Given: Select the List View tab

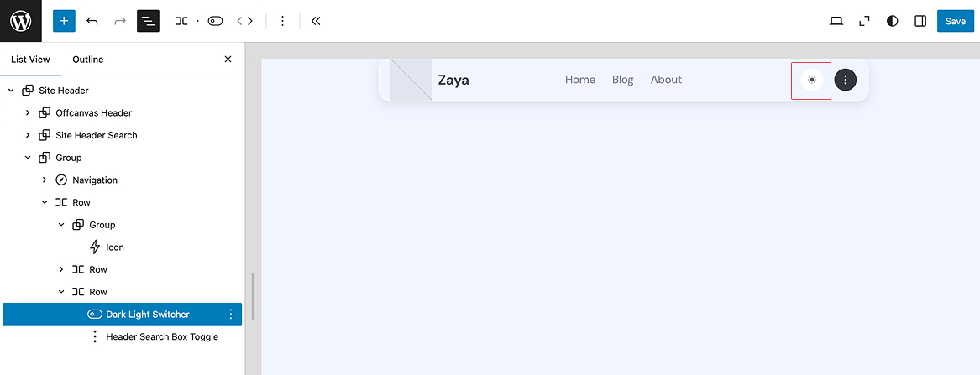Looking at the screenshot, I should coord(30,60).
